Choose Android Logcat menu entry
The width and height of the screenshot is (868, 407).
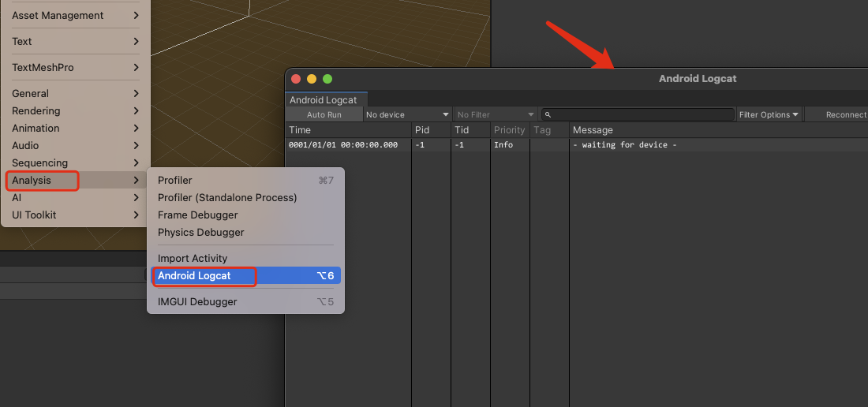click(x=245, y=275)
